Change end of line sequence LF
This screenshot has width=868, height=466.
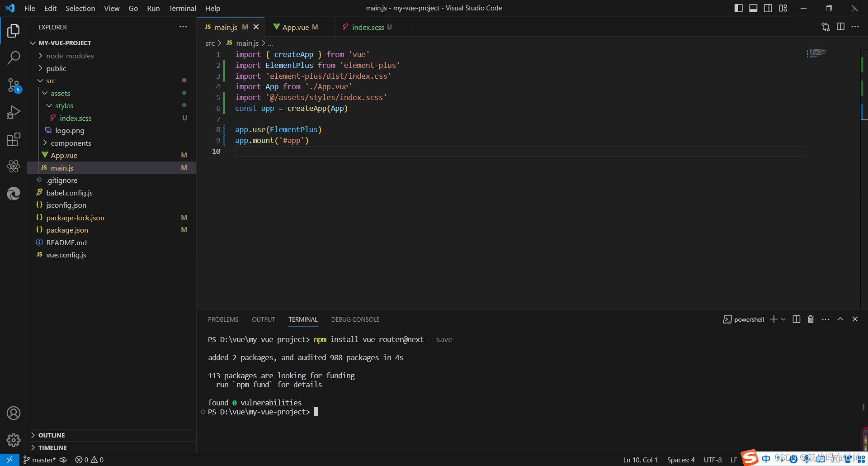(734, 460)
